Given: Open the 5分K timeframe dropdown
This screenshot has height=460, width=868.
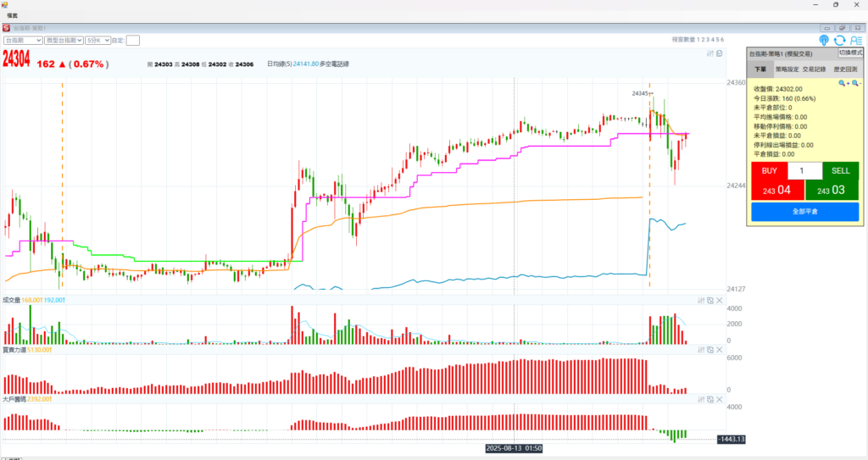Looking at the screenshot, I should click(x=97, y=40).
